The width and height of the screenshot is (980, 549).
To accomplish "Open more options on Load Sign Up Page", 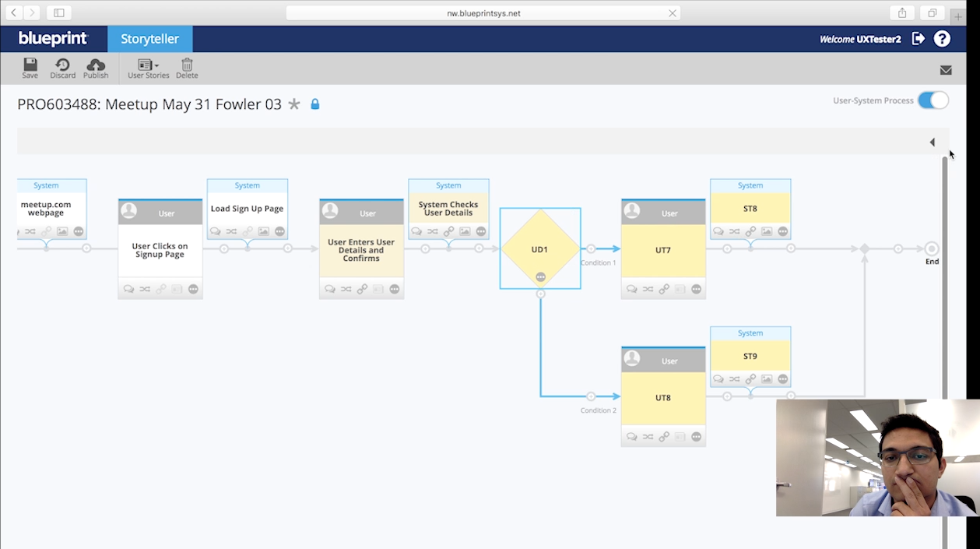I will point(280,231).
